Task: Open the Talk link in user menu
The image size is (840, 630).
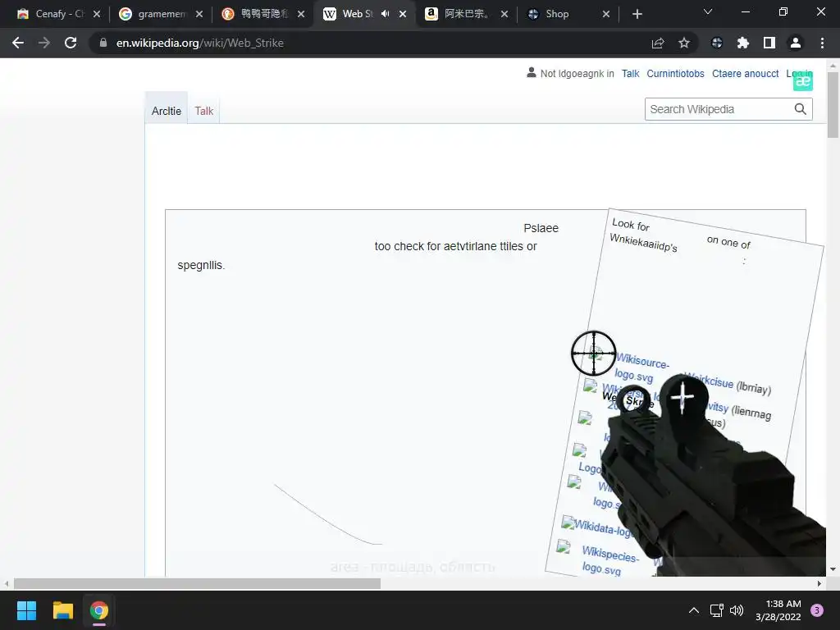Action: (630, 74)
